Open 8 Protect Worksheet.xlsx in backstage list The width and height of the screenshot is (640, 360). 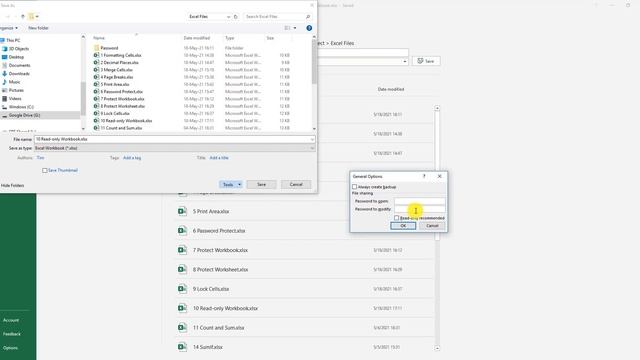(220, 269)
